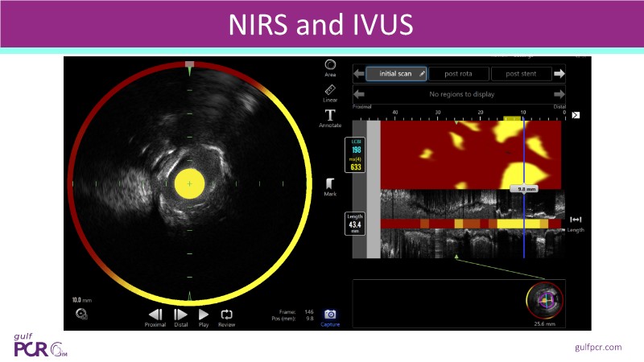Collapse panel using the right-edge arrow toggle
644x362 pixels.
click(x=576, y=115)
